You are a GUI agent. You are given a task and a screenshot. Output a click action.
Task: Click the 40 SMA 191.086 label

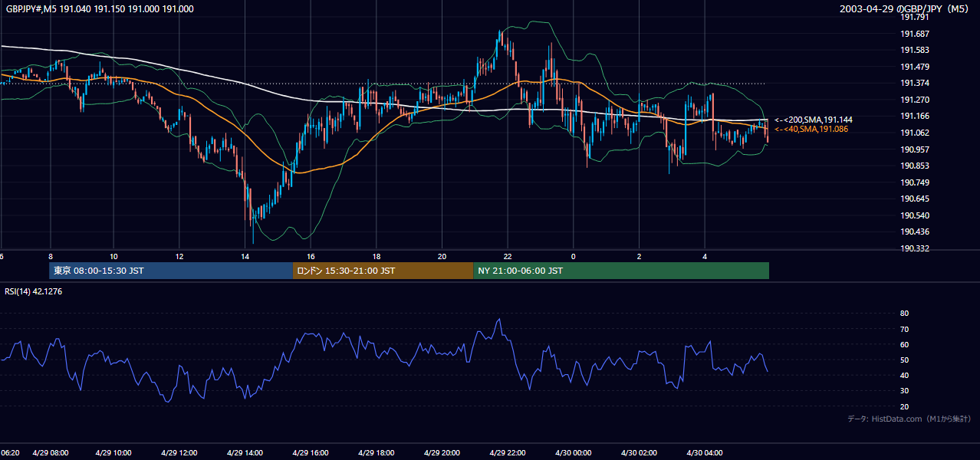pyautogui.click(x=811, y=129)
